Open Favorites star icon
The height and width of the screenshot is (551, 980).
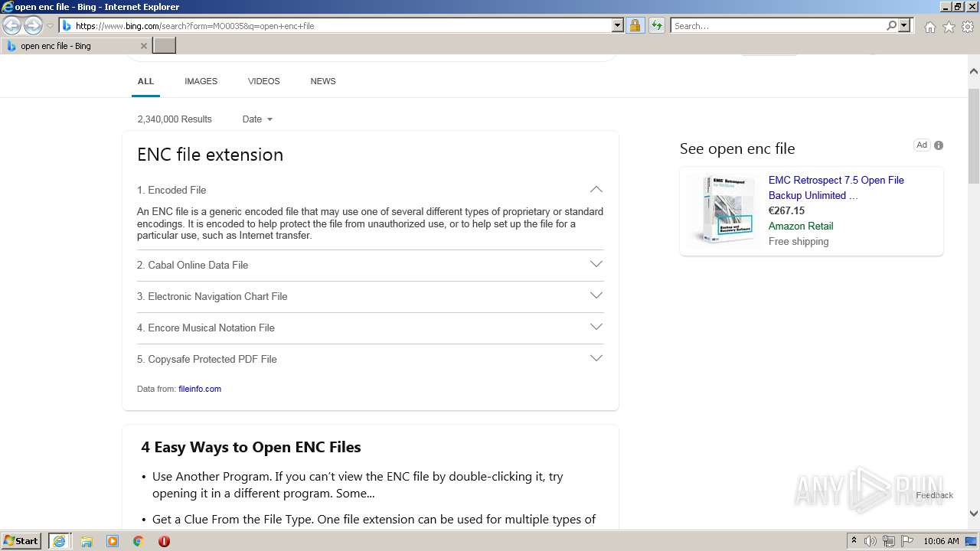coord(949,27)
